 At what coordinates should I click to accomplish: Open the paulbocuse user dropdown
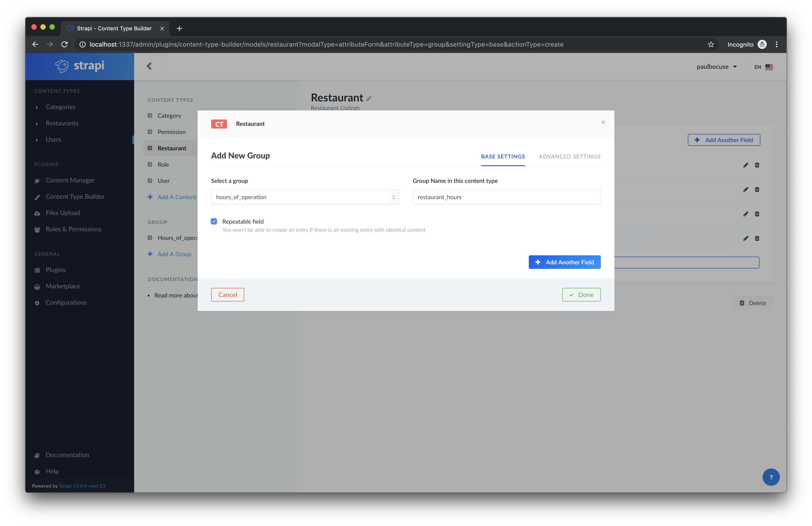(x=716, y=67)
